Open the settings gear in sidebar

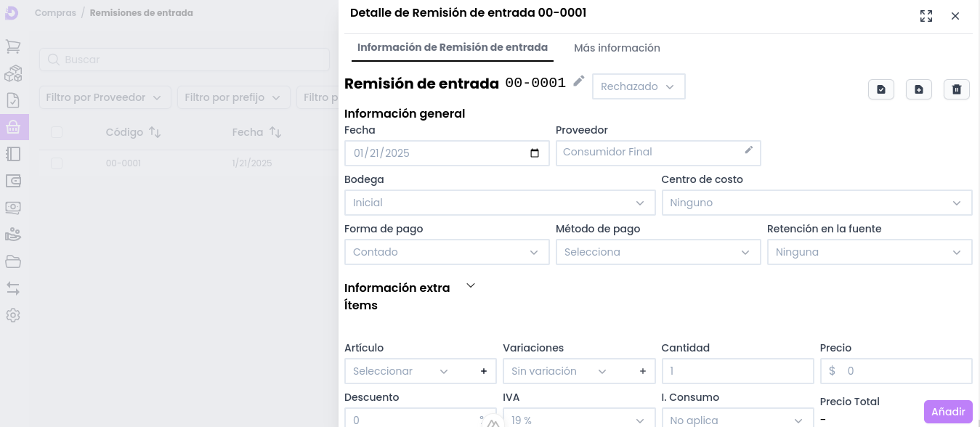[x=13, y=315]
